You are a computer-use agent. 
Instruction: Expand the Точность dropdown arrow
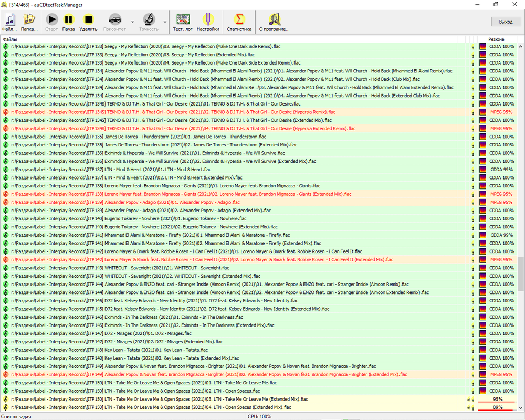(165, 22)
